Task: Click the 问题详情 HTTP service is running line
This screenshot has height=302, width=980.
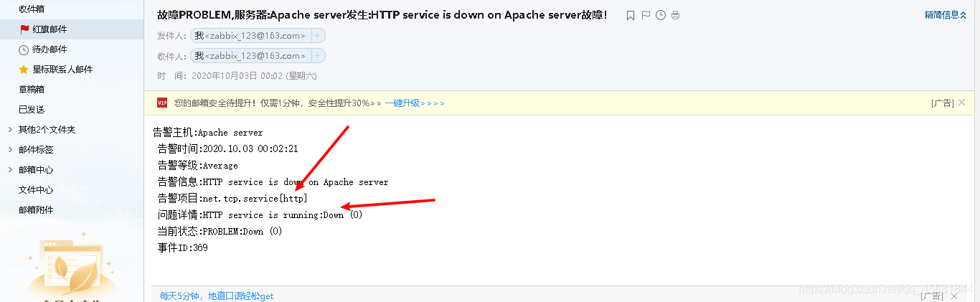Action: tap(260, 215)
